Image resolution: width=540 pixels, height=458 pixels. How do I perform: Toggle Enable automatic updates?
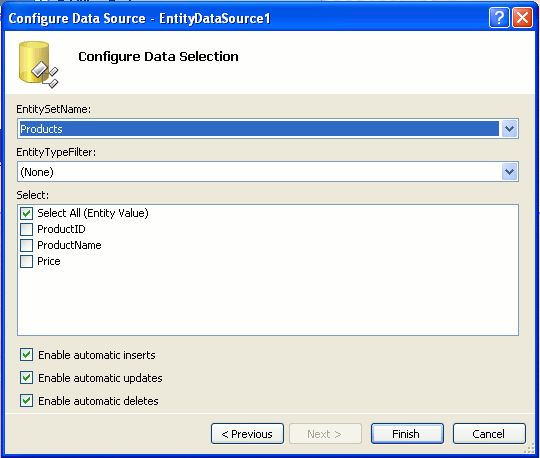(27, 378)
